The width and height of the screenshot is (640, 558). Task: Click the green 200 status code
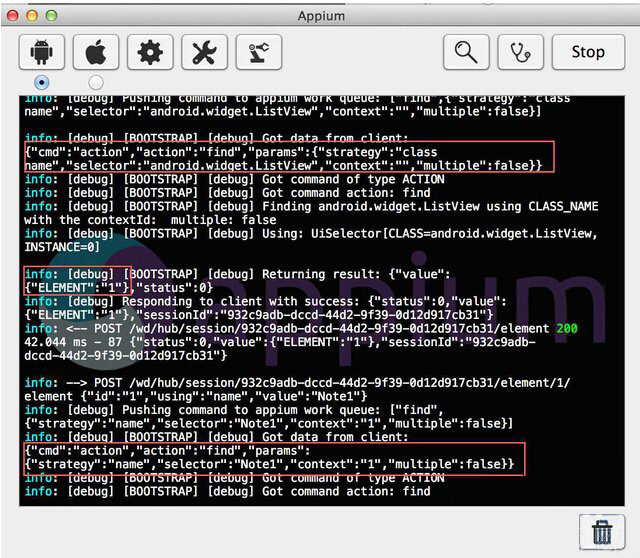click(x=567, y=328)
